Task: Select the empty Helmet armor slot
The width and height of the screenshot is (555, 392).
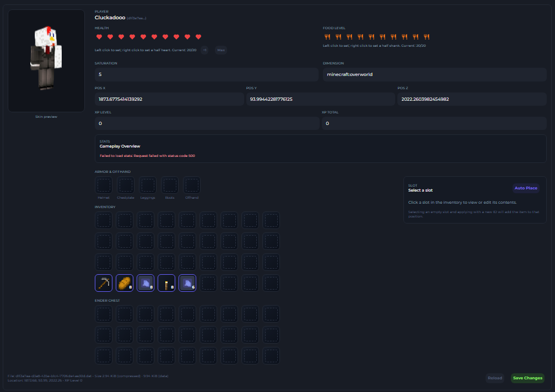Action: tap(104, 185)
